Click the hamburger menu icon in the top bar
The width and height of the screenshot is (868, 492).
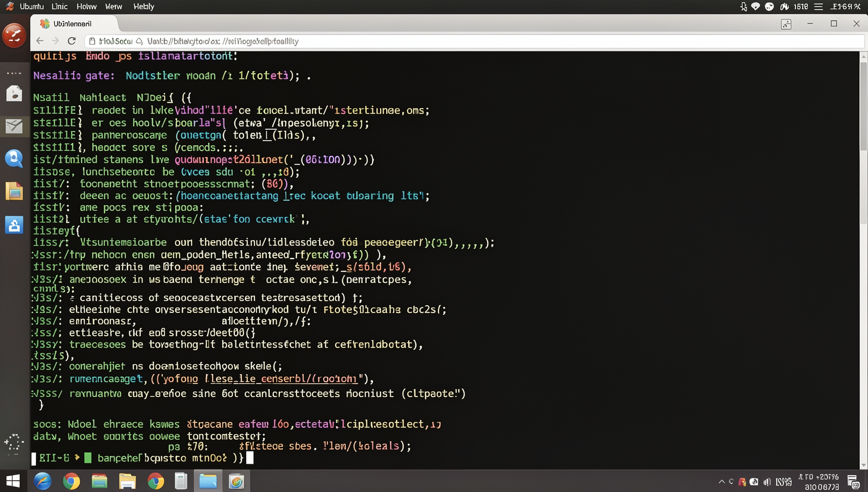pyautogui.click(x=819, y=7)
